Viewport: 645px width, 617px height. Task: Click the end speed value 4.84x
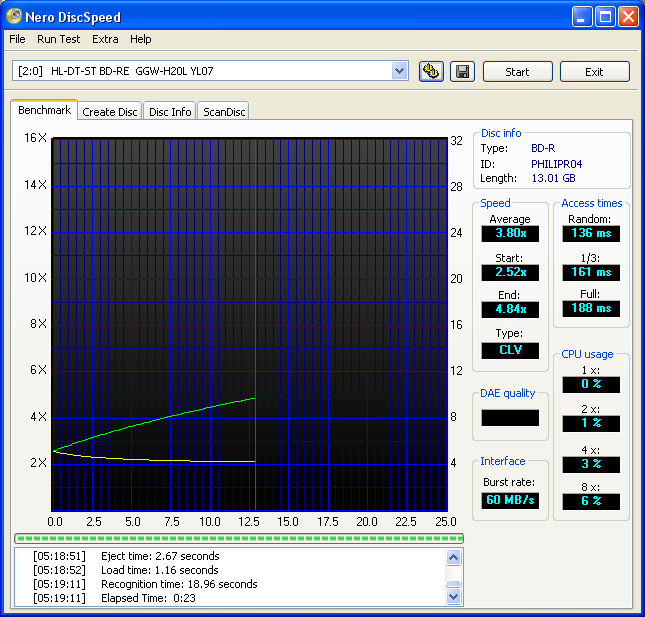tap(510, 309)
